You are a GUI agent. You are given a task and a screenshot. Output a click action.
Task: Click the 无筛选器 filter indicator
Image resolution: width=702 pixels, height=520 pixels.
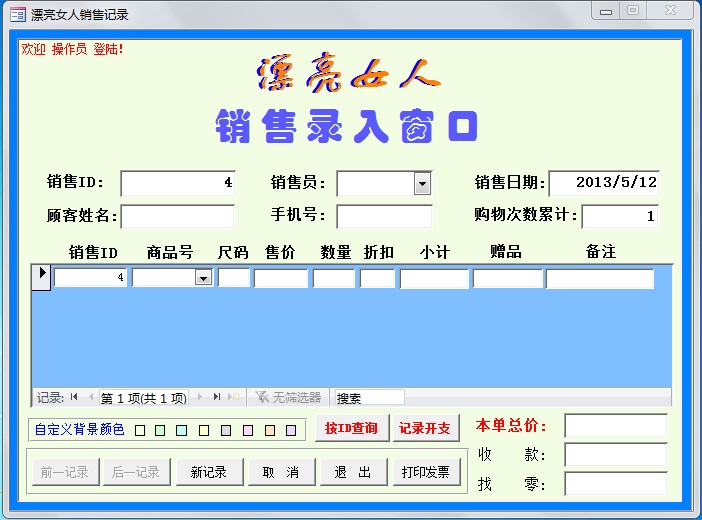click(288, 397)
